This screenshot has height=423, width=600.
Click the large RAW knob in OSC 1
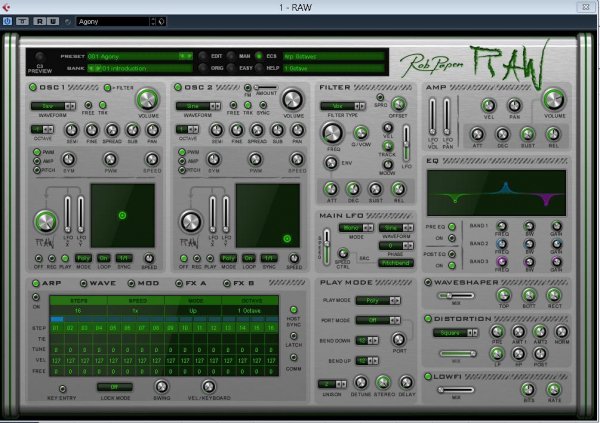coord(46,222)
